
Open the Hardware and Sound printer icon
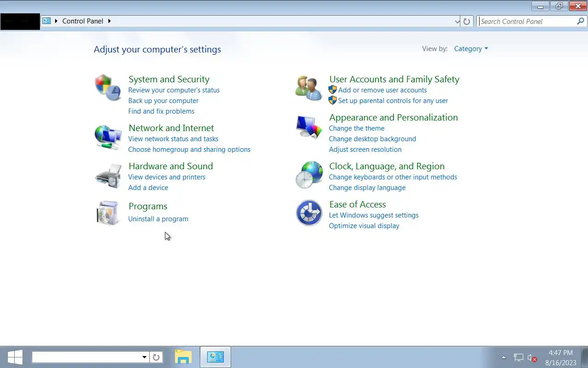(108, 176)
